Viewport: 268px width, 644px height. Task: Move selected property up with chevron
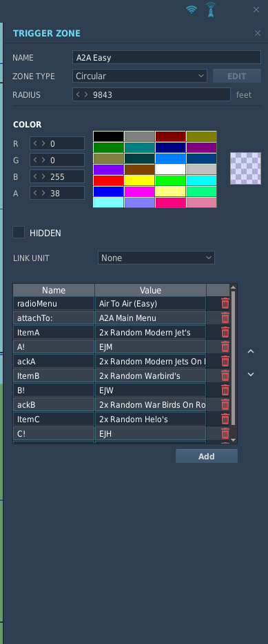(x=251, y=351)
